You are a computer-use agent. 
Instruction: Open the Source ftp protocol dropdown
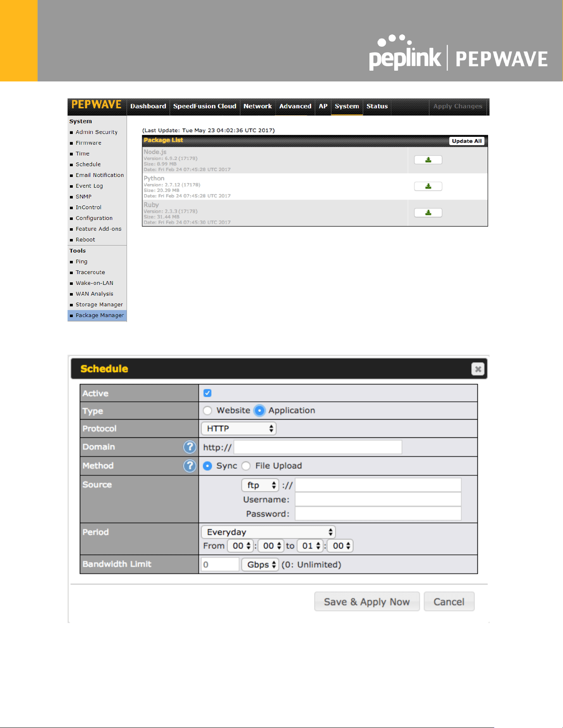(260, 485)
